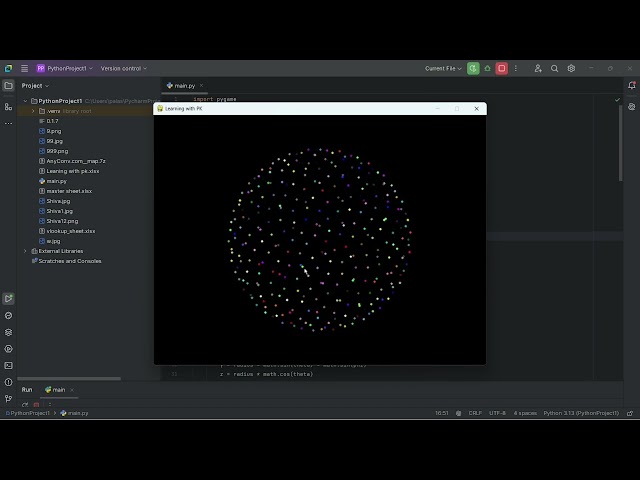Viewport: 640px width, 480px height.
Task: Close the main run tab
Action: click(x=72, y=390)
